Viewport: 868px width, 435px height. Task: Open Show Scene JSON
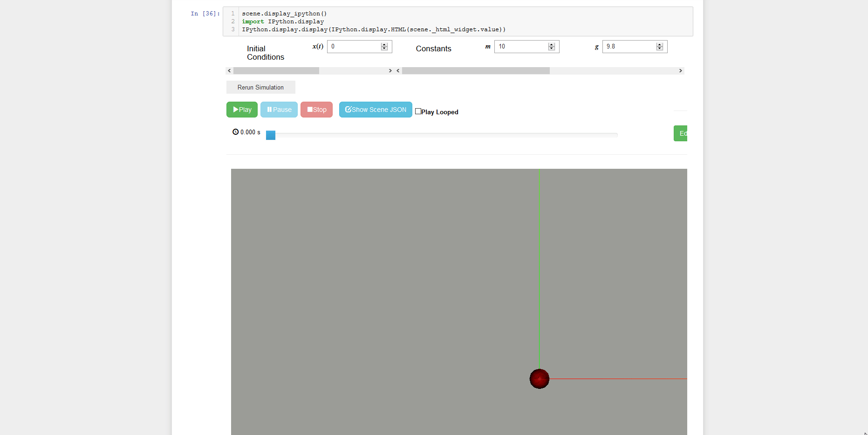click(x=376, y=110)
